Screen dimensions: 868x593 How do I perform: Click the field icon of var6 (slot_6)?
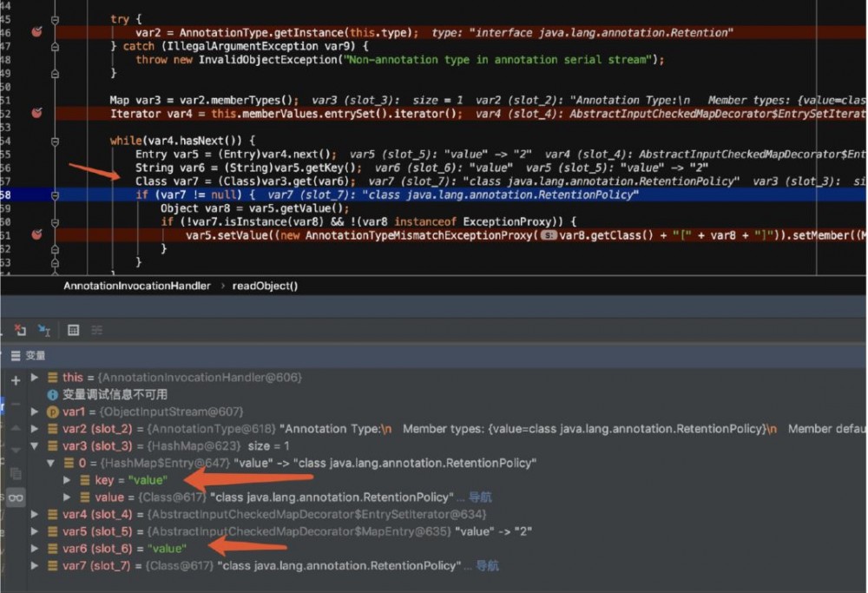pos(53,549)
